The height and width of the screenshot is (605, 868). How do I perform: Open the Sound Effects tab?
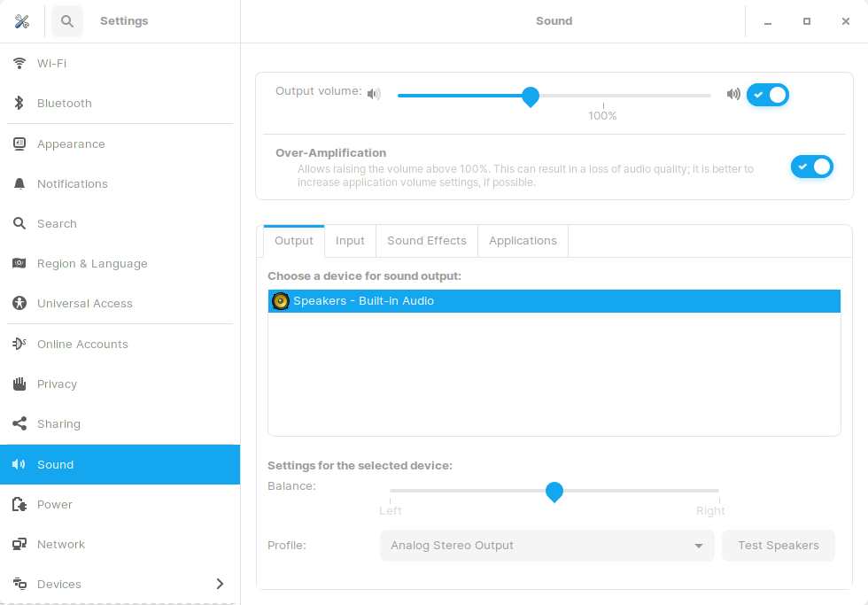[x=427, y=241]
